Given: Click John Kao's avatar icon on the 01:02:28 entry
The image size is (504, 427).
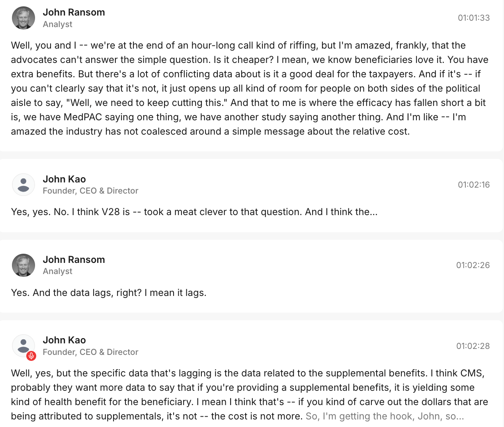Looking at the screenshot, I should (23, 345).
